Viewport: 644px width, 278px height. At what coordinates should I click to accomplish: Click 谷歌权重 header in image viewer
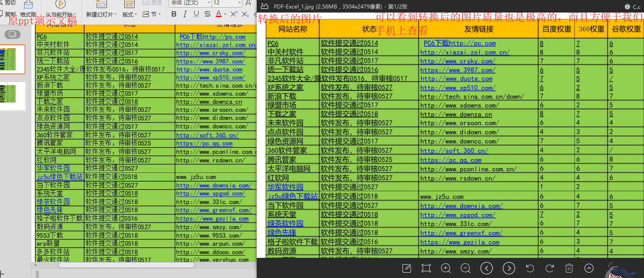(x=626, y=29)
